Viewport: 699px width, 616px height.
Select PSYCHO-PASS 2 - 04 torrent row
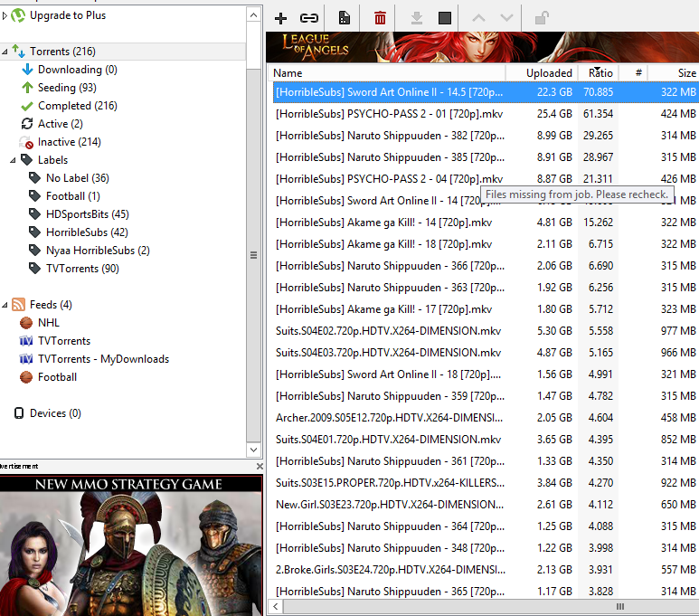click(486, 179)
